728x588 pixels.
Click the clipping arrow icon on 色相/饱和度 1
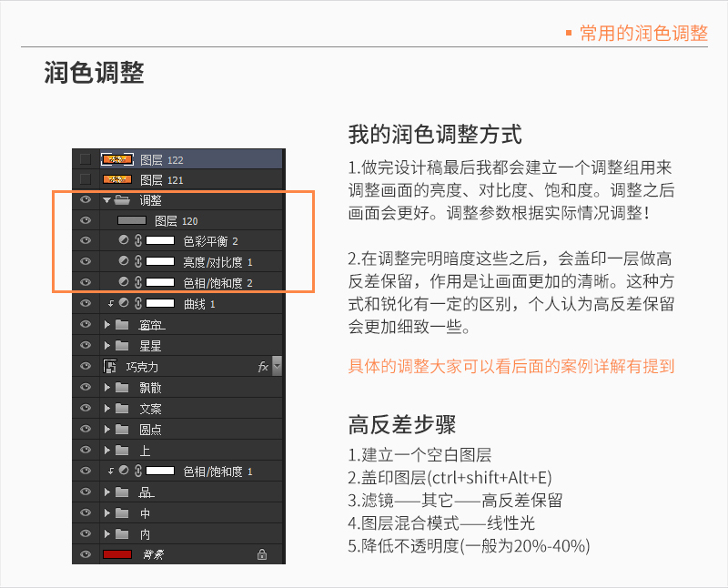click(x=111, y=471)
